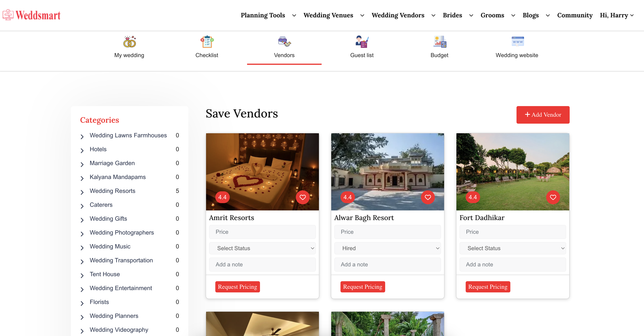The height and width of the screenshot is (336, 644).
Task: Click the Price field for Amrit Resorts
Action: point(262,232)
